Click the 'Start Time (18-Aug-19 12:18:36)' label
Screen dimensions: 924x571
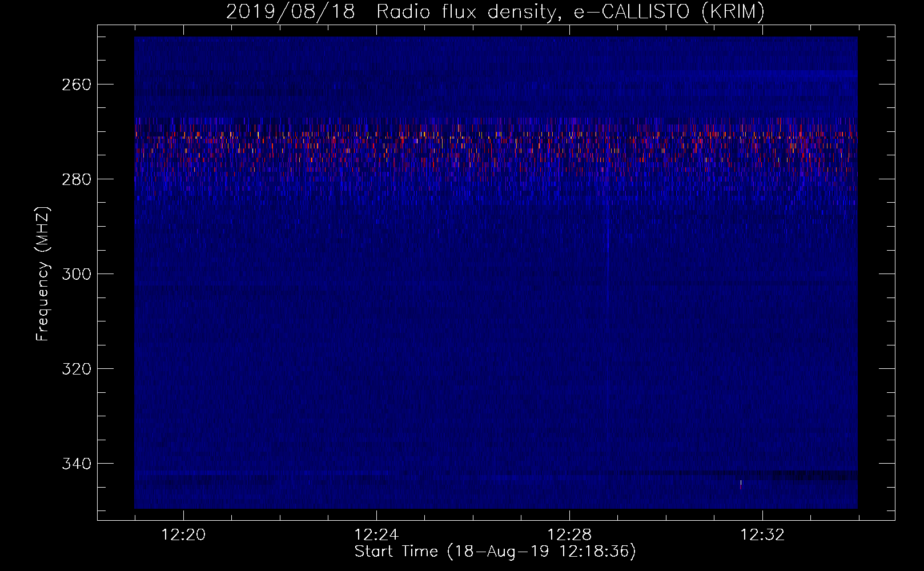click(495, 552)
